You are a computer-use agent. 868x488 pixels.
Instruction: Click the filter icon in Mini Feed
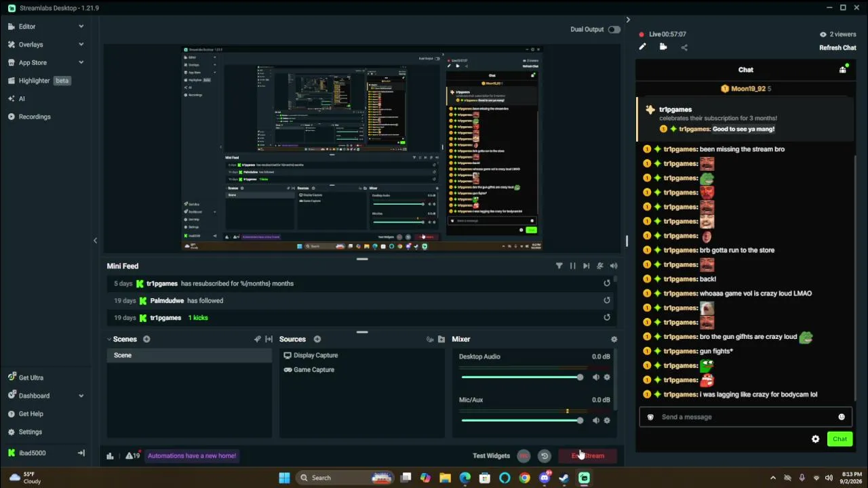coord(559,266)
